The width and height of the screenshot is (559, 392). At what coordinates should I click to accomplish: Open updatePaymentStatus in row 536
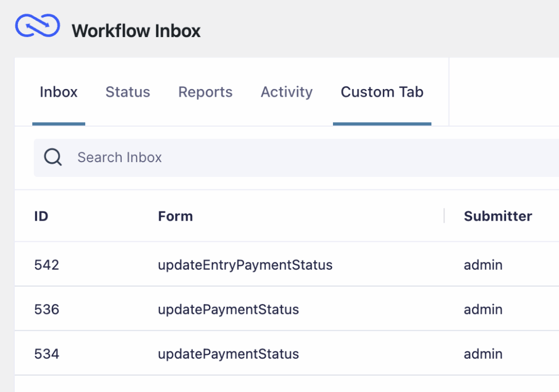[x=228, y=310]
